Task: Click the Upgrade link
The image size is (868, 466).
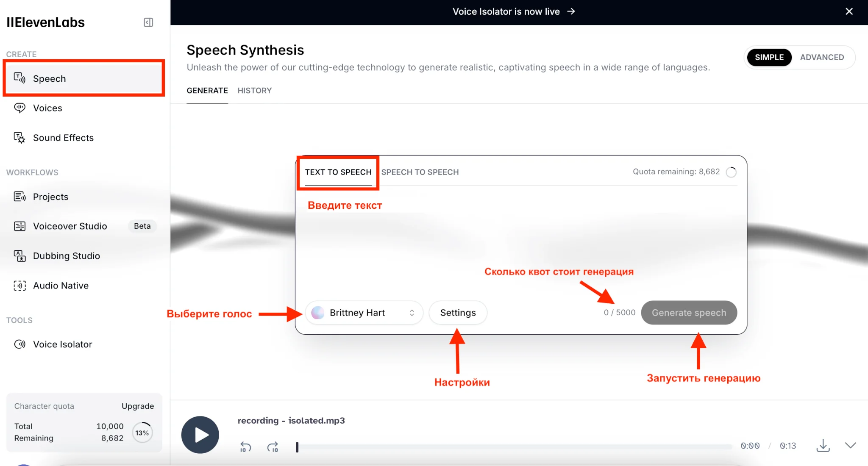Action: (138, 406)
